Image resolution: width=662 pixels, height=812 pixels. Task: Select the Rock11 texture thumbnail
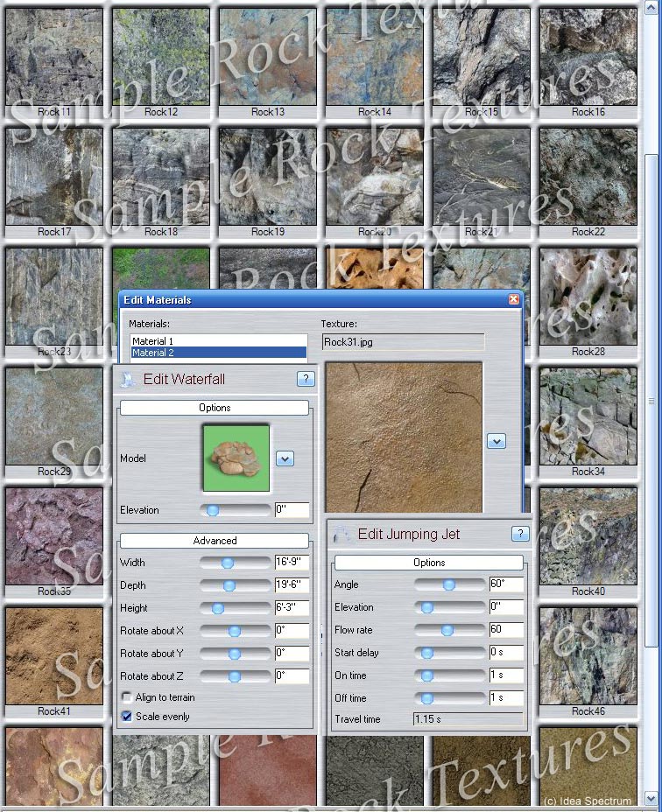pyautogui.click(x=54, y=57)
